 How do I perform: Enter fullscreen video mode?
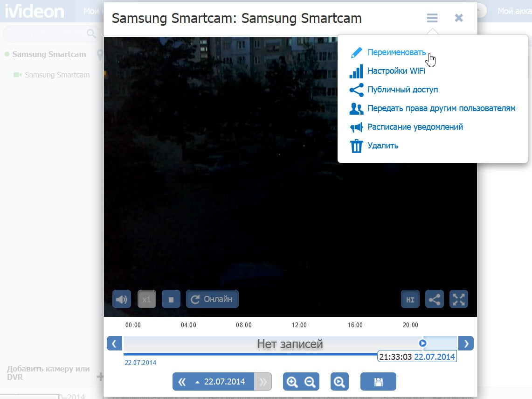pos(459,299)
